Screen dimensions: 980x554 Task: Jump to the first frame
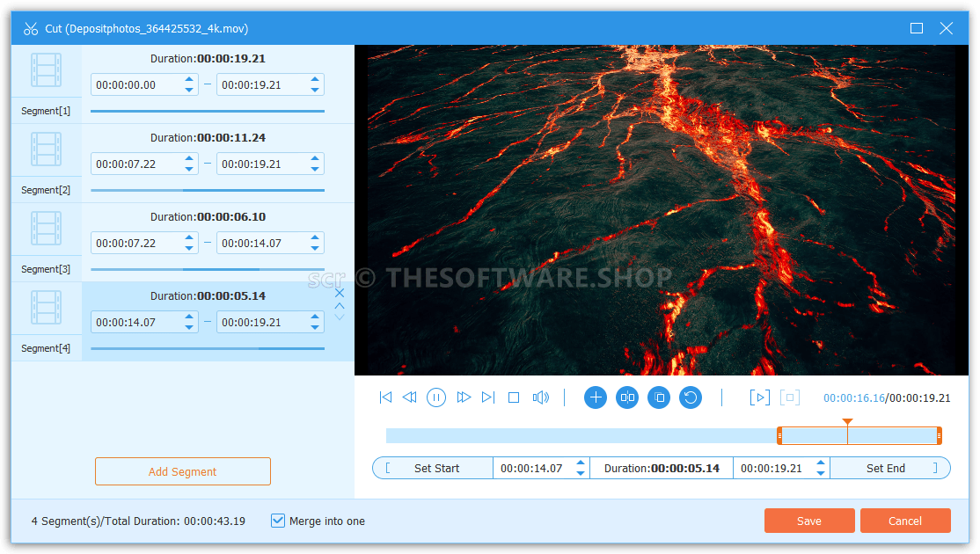coord(385,397)
